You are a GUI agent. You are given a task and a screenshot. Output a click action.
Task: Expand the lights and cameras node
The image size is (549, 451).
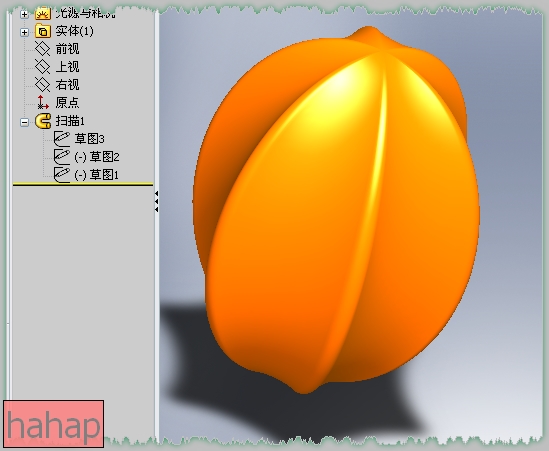[24, 14]
